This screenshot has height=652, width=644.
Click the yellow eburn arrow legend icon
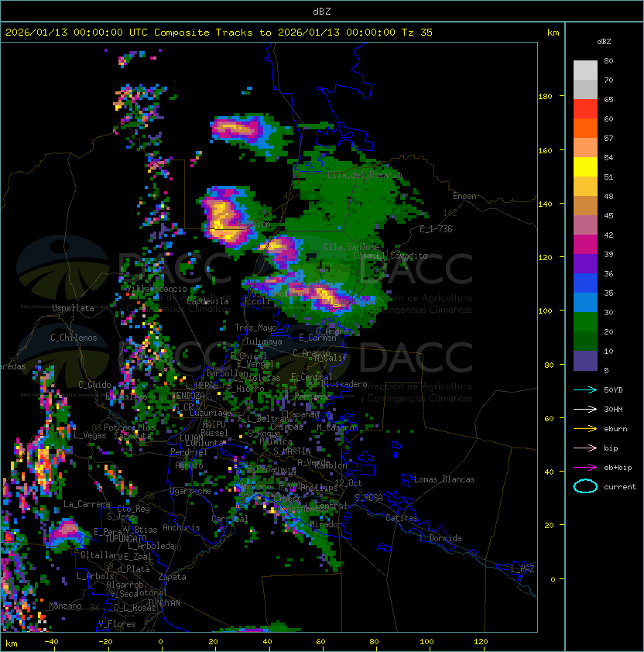[x=585, y=429]
